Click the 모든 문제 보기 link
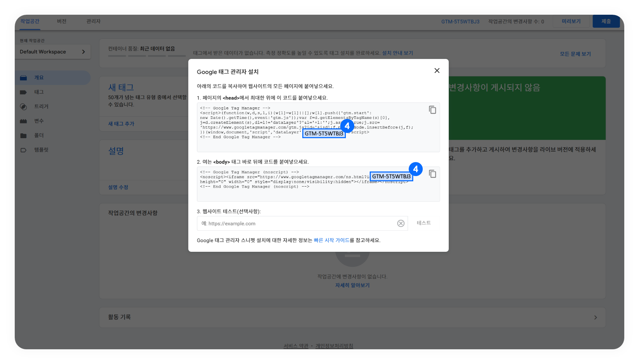 [575, 54]
